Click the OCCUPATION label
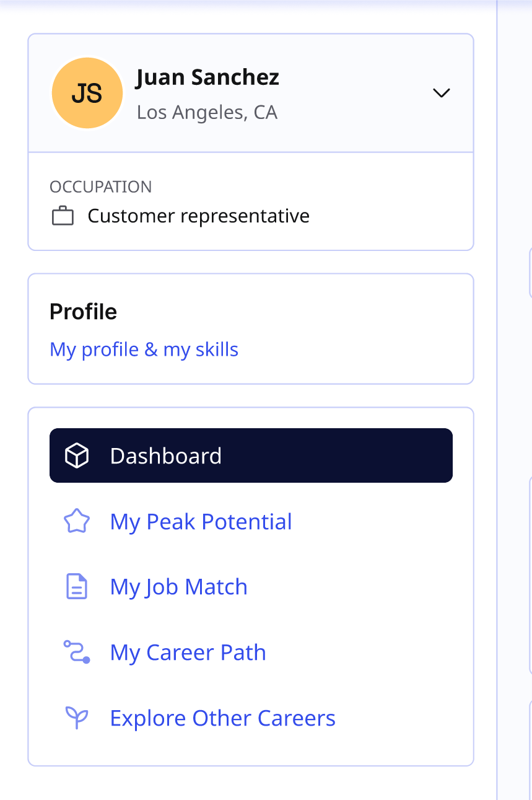This screenshot has height=800, width=532. pyautogui.click(x=100, y=187)
